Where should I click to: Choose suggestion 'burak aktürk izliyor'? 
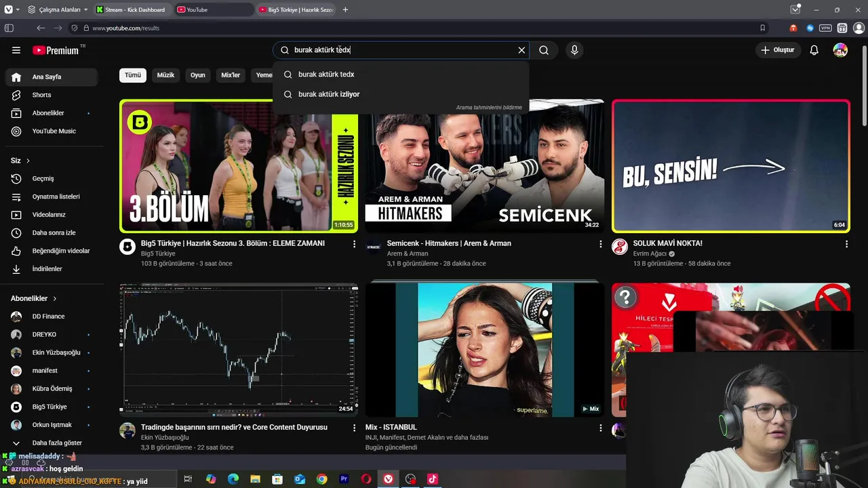(400, 94)
